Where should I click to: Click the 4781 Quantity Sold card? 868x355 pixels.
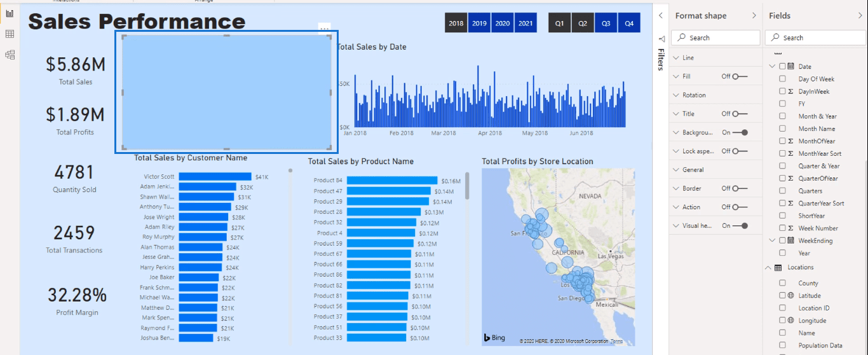point(75,178)
